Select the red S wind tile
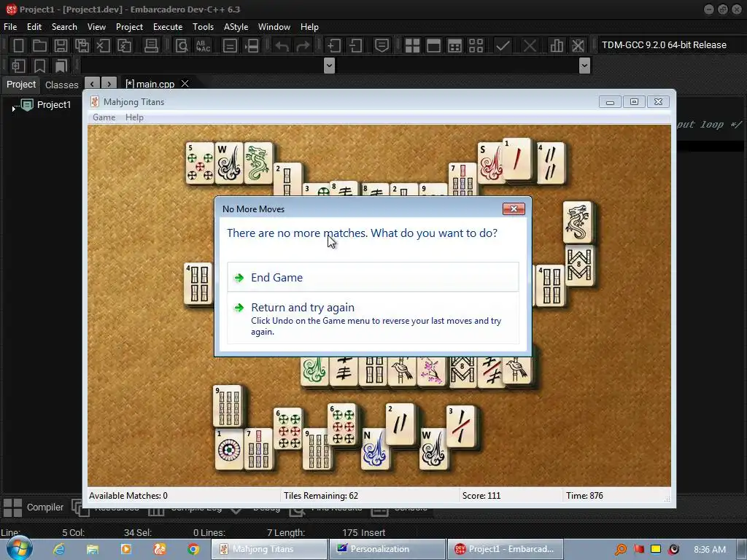The width and height of the screenshot is (747, 560). 490,163
